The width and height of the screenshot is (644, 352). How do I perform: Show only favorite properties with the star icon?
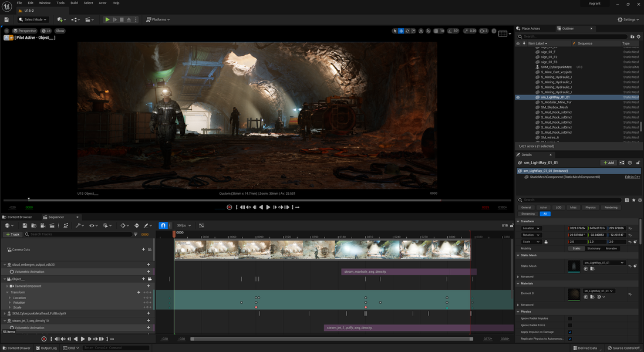pos(634,200)
